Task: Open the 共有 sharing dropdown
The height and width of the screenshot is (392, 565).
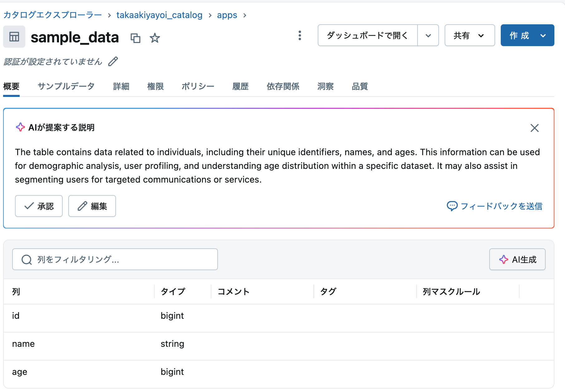Action: (470, 35)
